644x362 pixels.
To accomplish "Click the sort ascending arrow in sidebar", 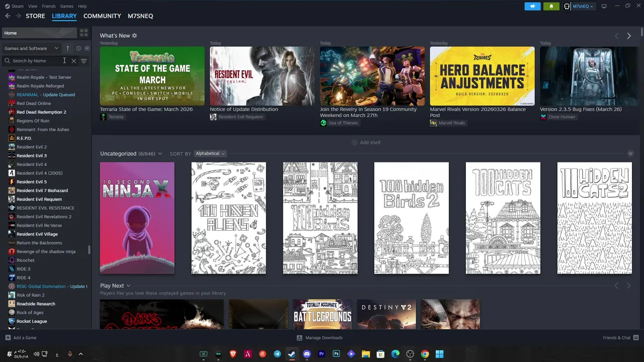I will click(67, 48).
